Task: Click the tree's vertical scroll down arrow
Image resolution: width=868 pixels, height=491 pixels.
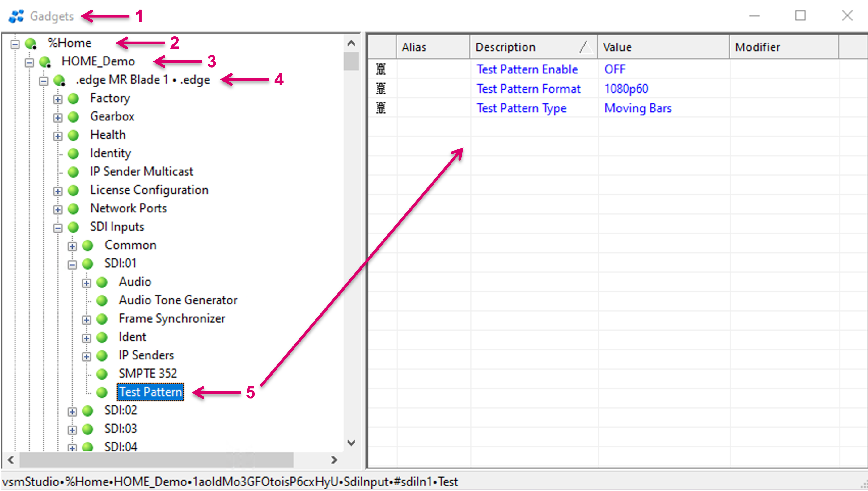Action: click(x=351, y=443)
